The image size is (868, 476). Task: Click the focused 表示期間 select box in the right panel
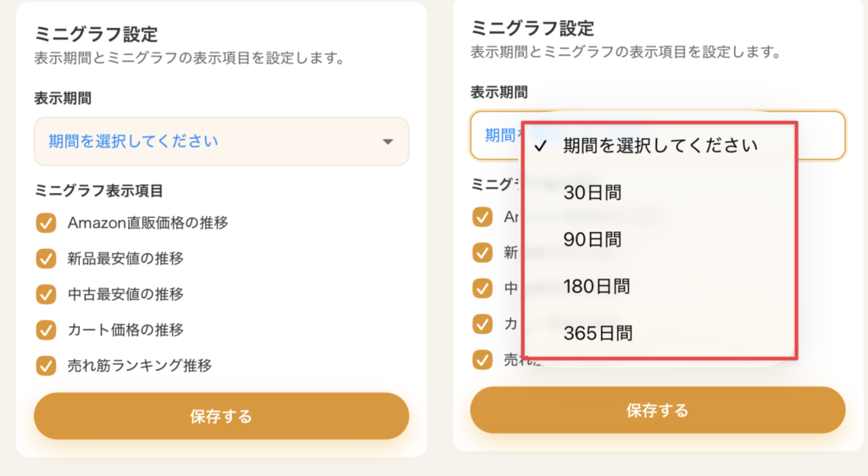point(821,135)
